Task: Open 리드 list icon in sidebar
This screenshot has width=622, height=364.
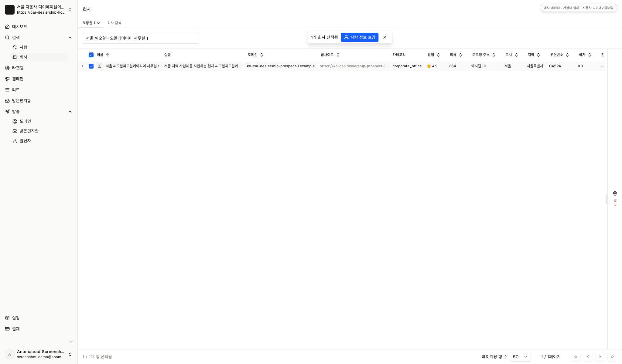Action: [7, 90]
